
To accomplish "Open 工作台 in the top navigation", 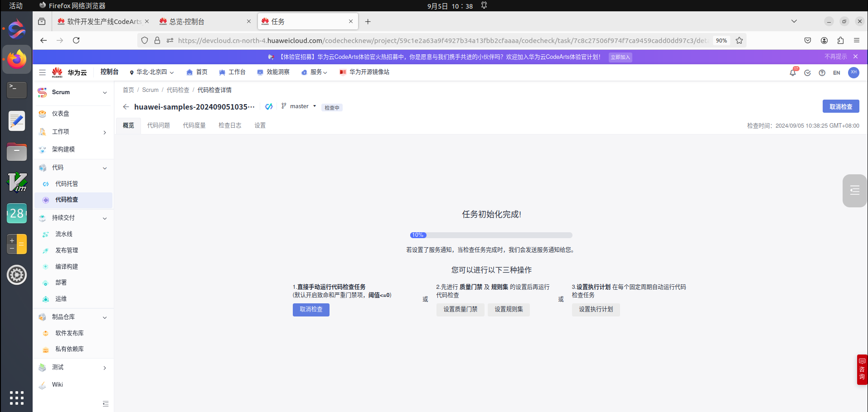I will coord(232,72).
